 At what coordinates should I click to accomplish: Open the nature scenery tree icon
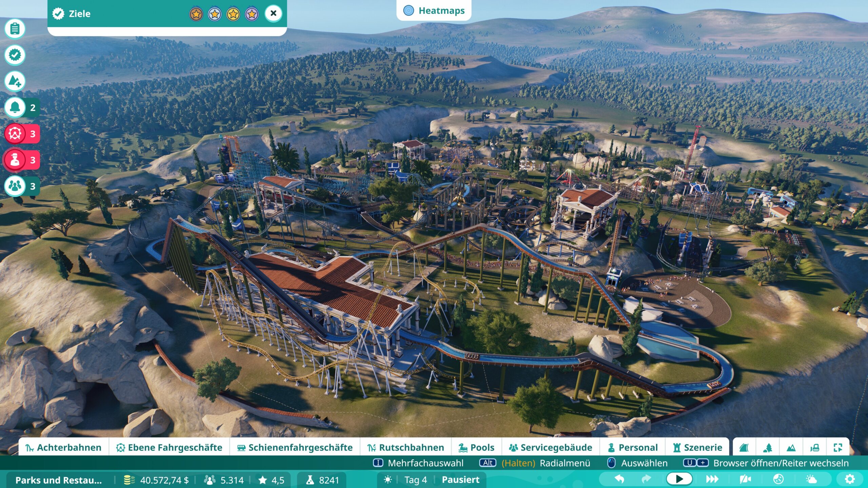pos(768,448)
